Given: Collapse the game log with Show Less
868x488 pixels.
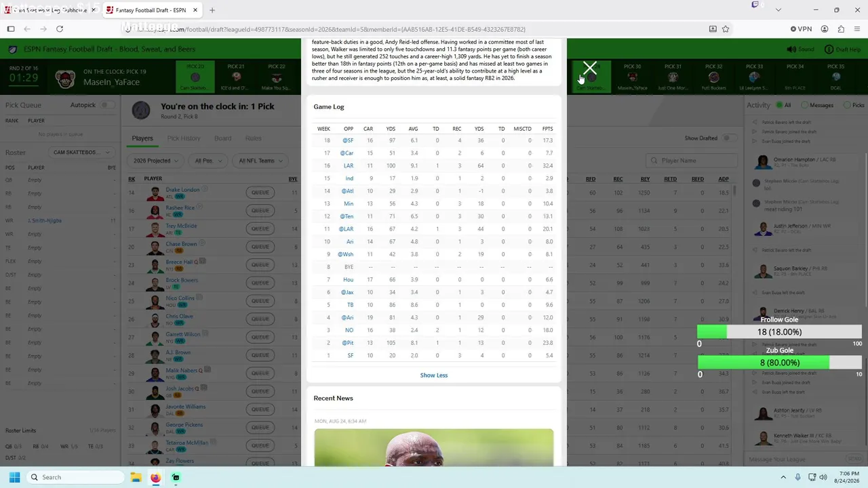Looking at the screenshot, I should click(x=434, y=375).
